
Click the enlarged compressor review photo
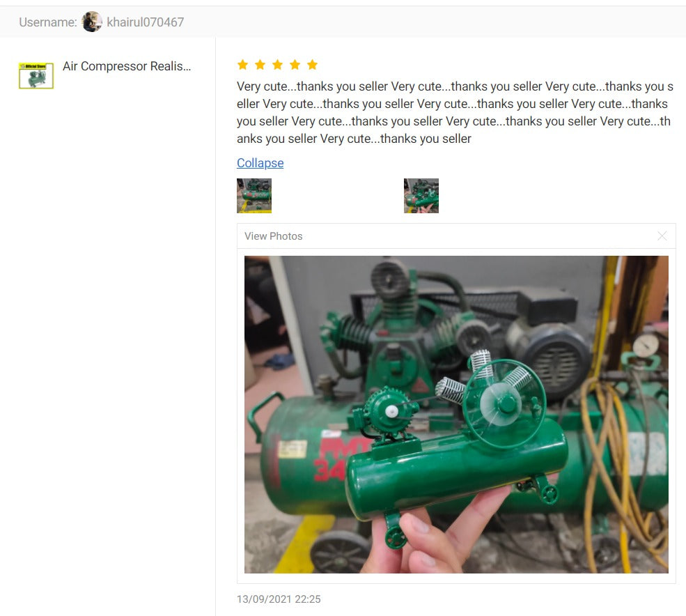coord(456,415)
